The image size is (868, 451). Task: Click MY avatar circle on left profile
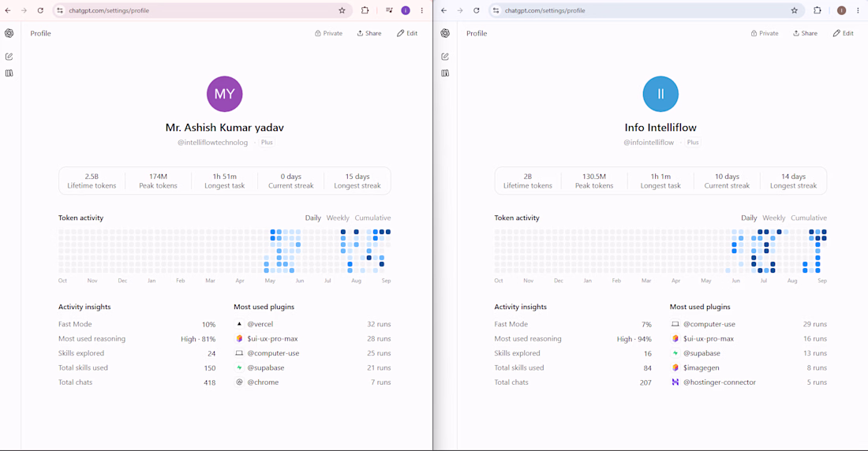224,94
